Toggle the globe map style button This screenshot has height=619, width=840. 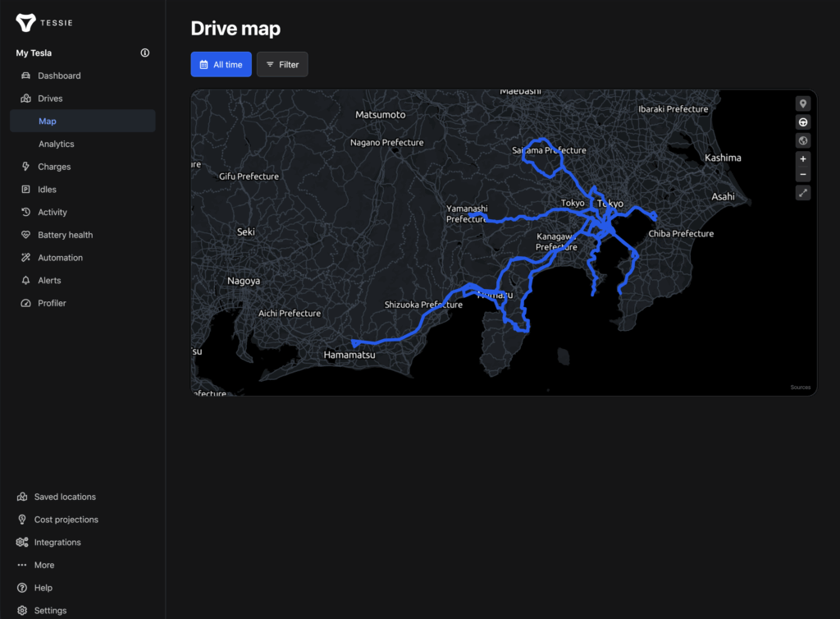coord(802,141)
